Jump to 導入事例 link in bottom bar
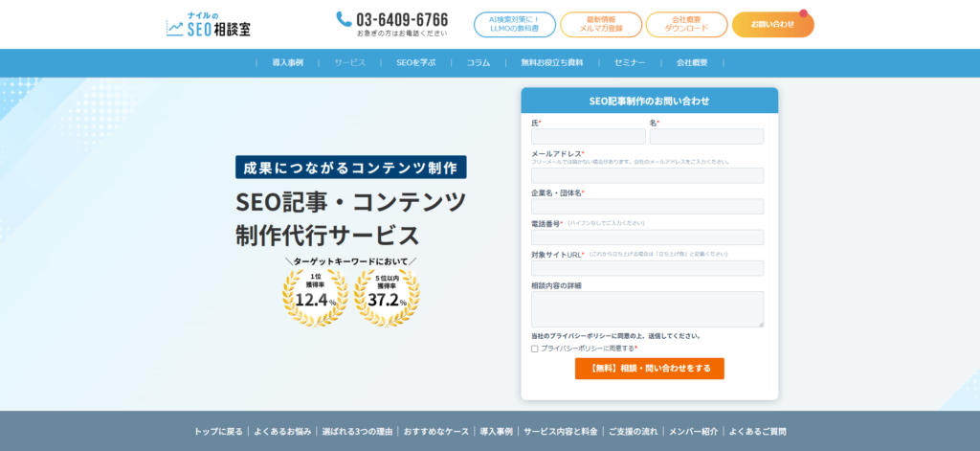This screenshot has width=980, height=451. (x=497, y=432)
